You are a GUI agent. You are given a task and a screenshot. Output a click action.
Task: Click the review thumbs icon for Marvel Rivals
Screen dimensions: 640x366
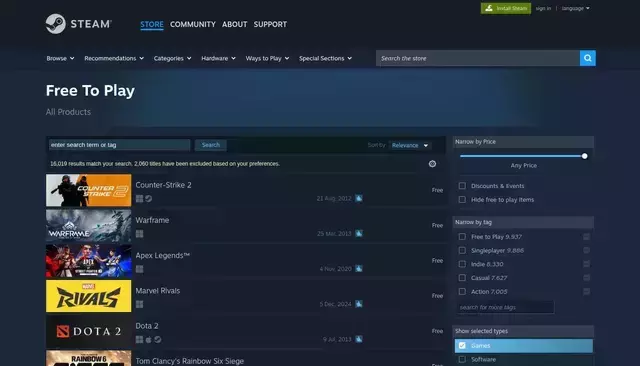[x=359, y=304]
